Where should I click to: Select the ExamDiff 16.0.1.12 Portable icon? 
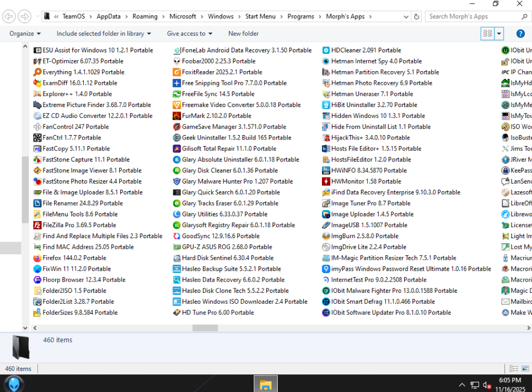pos(37,83)
